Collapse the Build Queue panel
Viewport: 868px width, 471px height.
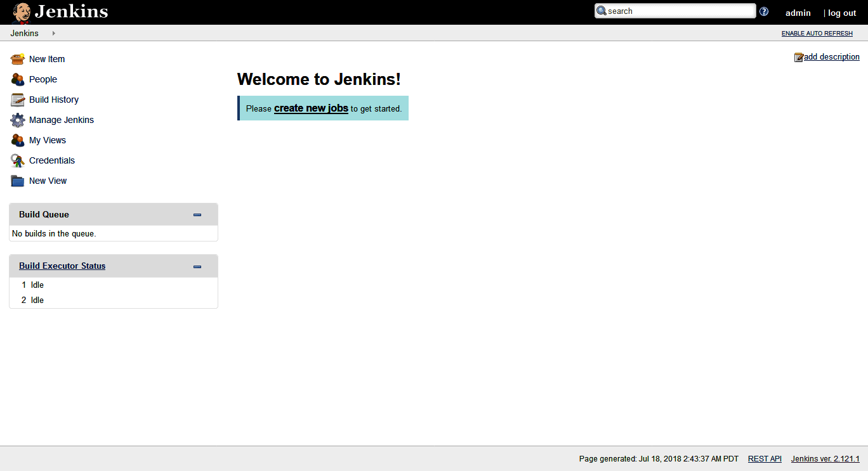click(x=197, y=214)
